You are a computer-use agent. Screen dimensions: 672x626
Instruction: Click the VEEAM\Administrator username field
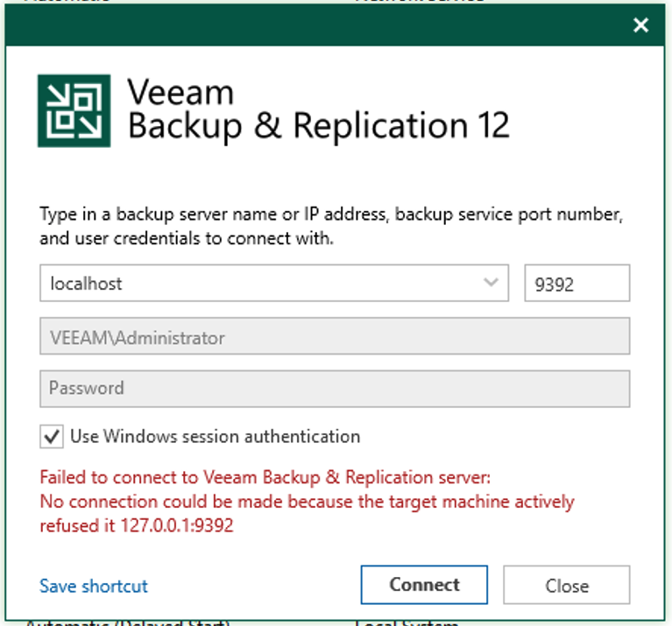335,336
